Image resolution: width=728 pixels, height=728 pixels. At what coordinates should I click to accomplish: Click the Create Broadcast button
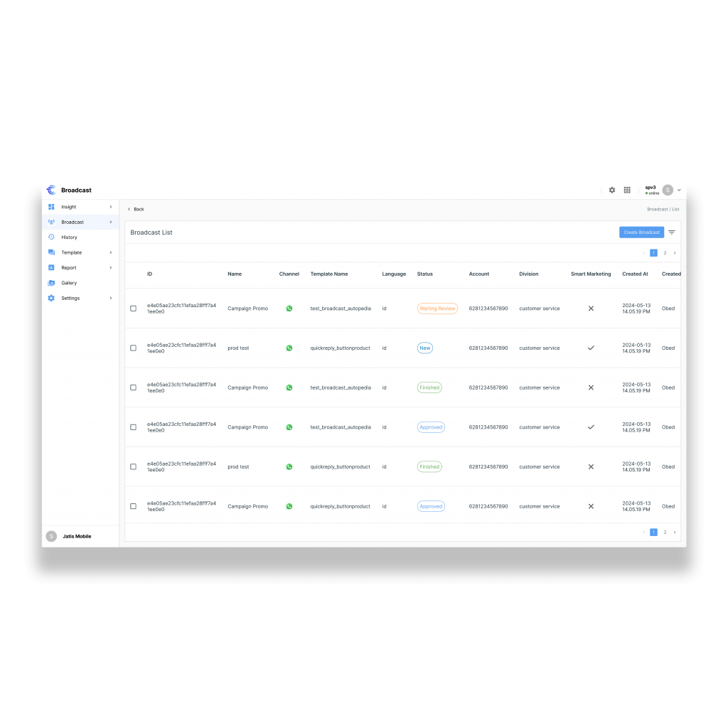point(641,232)
